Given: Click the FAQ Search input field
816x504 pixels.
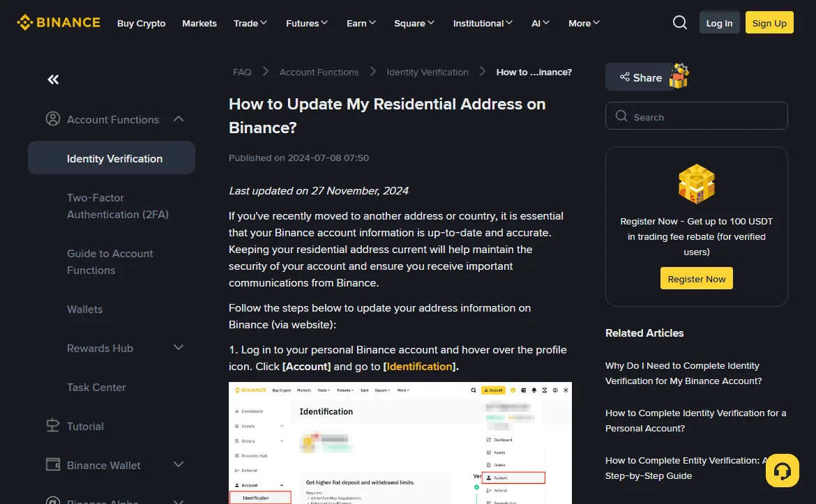Looking at the screenshot, I should point(696,116).
